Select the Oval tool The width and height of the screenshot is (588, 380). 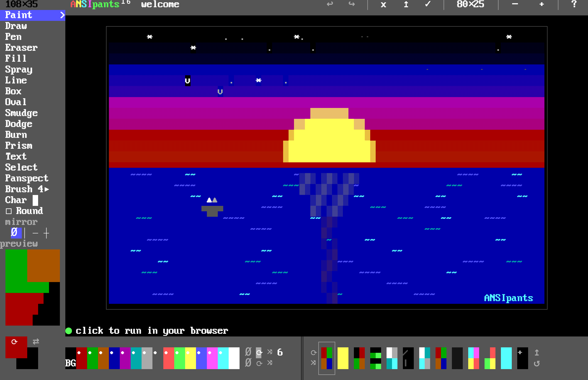pyautogui.click(x=16, y=102)
